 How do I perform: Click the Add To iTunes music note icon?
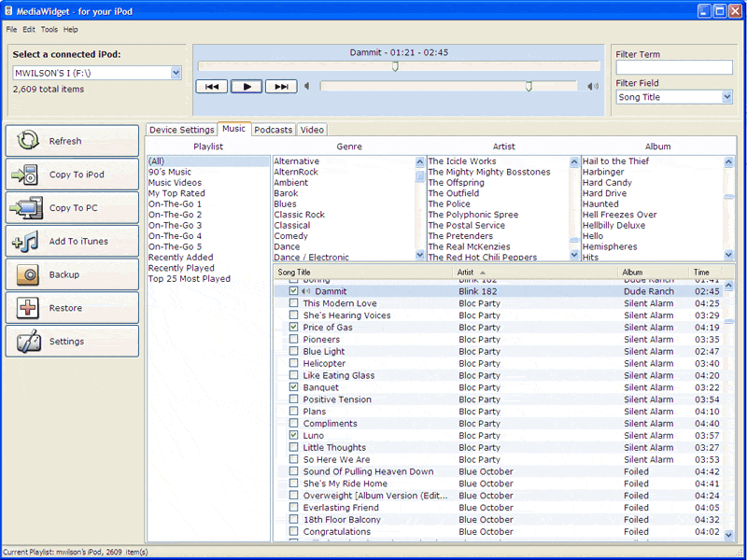tap(25, 242)
